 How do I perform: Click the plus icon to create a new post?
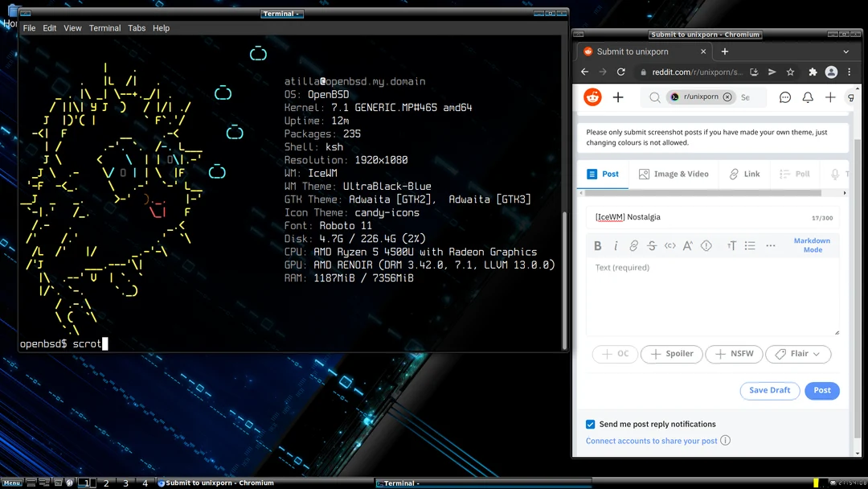pos(829,97)
